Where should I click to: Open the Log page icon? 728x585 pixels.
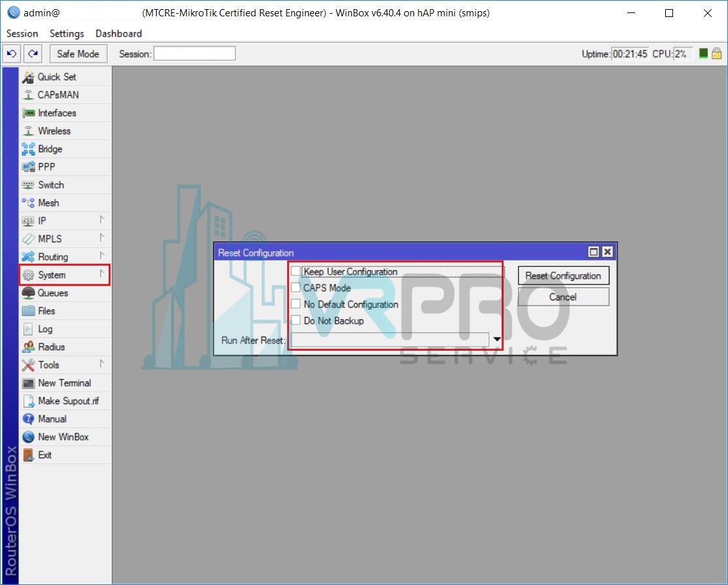coord(28,329)
